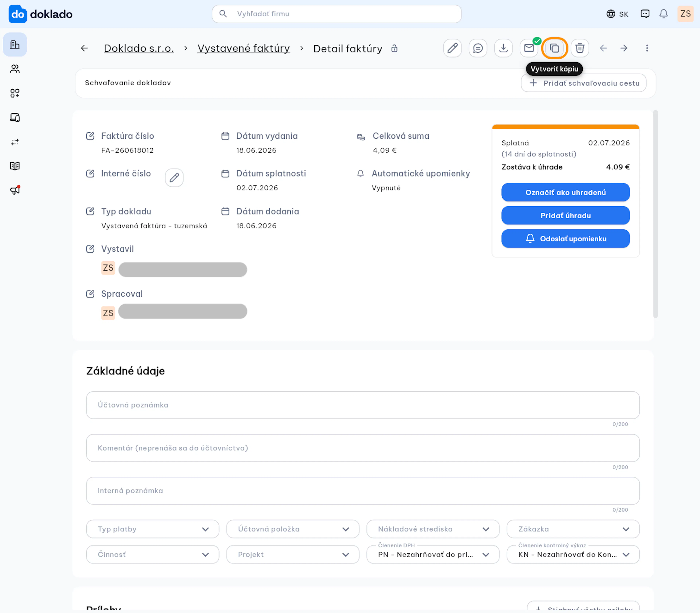Click invoice number FA-260618012
Image resolution: width=700 pixels, height=613 pixels.
127,150
